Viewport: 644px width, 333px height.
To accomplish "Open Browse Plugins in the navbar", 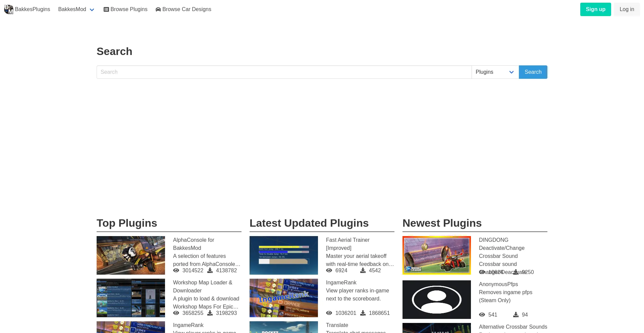I will point(129,9).
